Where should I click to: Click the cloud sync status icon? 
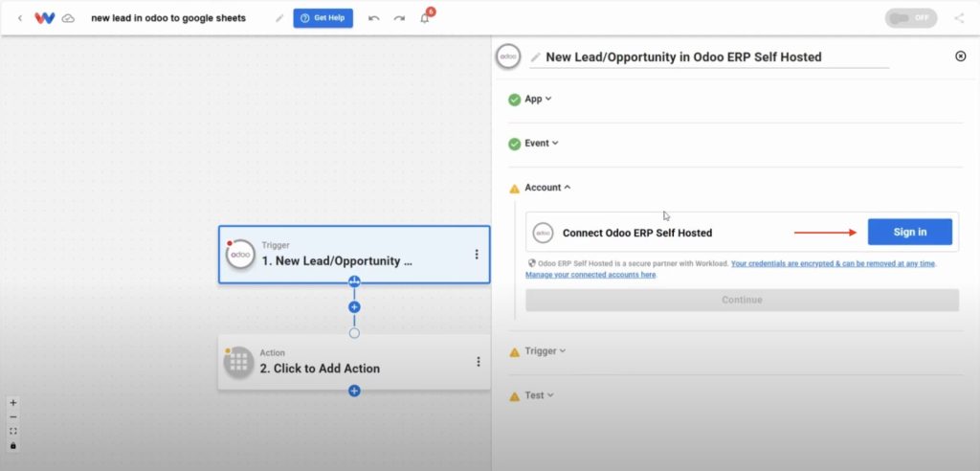pyautogui.click(x=69, y=18)
